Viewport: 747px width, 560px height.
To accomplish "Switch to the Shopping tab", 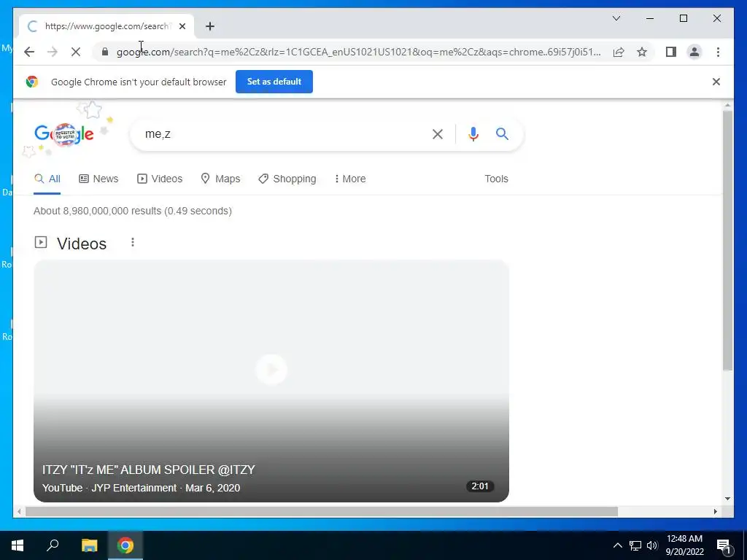I will pyautogui.click(x=287, y=179).
